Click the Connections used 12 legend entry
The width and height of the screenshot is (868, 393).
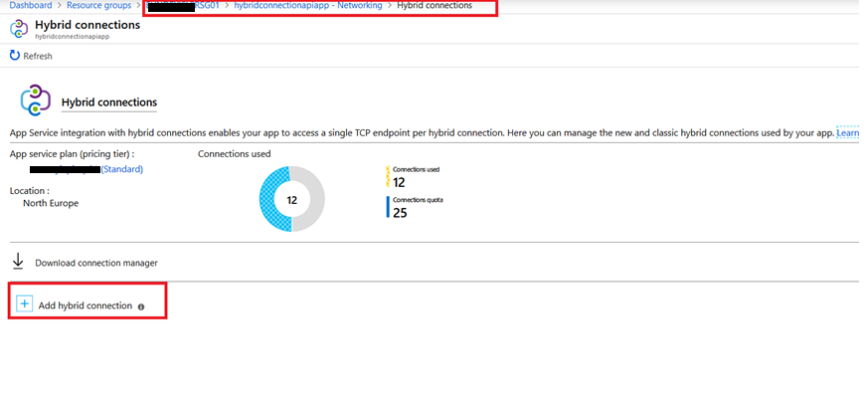point(413,177)
